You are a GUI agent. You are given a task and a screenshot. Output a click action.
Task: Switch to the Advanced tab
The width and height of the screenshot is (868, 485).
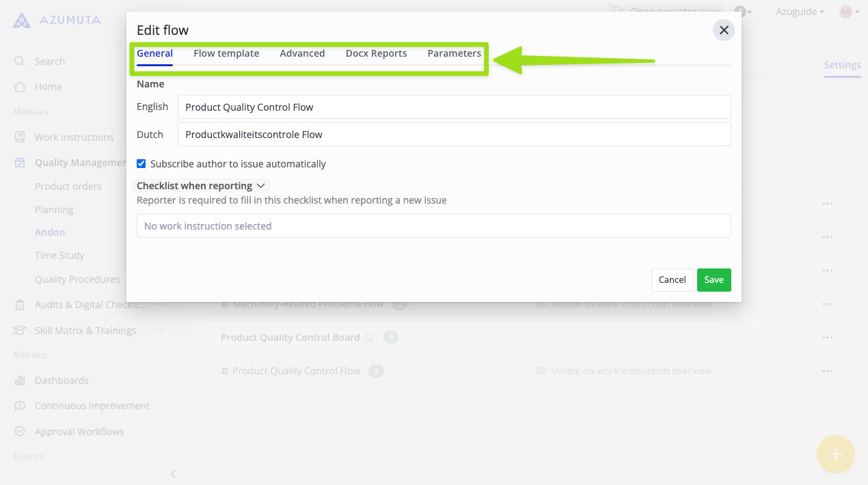coord(302,53)
